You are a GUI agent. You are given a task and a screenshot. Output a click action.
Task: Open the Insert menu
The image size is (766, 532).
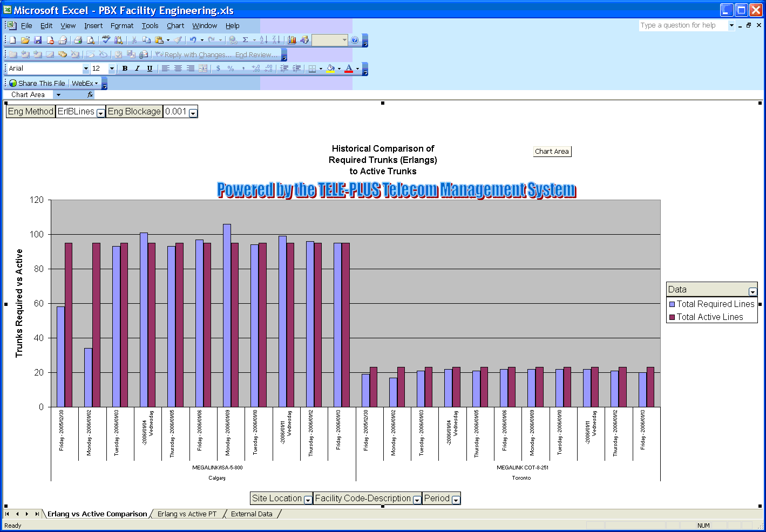93,25
